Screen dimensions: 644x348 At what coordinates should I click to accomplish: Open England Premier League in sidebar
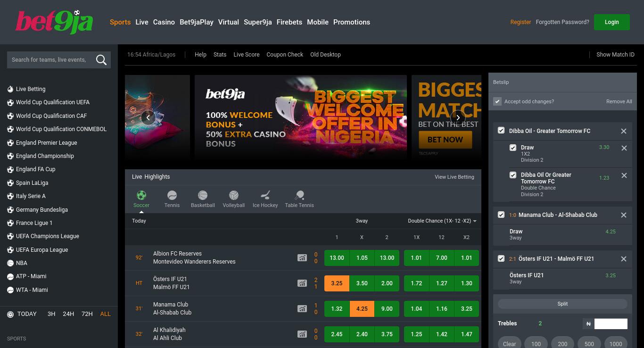[x=46, y=142]
